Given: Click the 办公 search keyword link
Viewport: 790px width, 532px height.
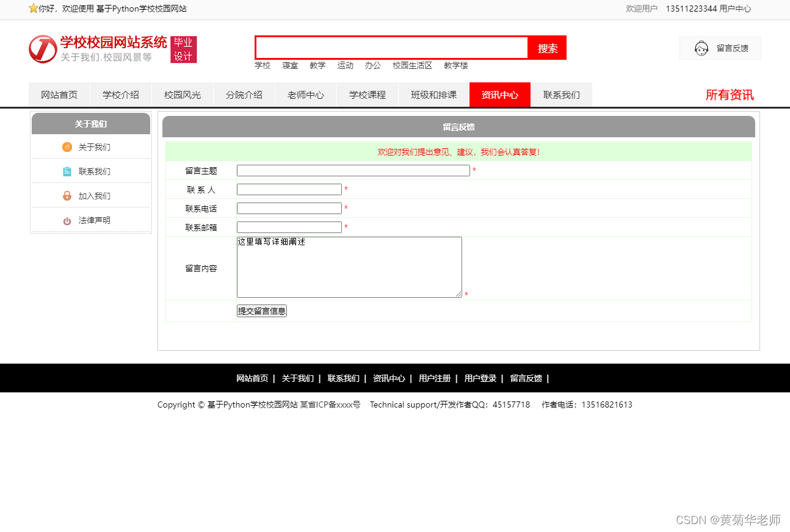Looking at the screenshot, I should [x=373, y=65].
